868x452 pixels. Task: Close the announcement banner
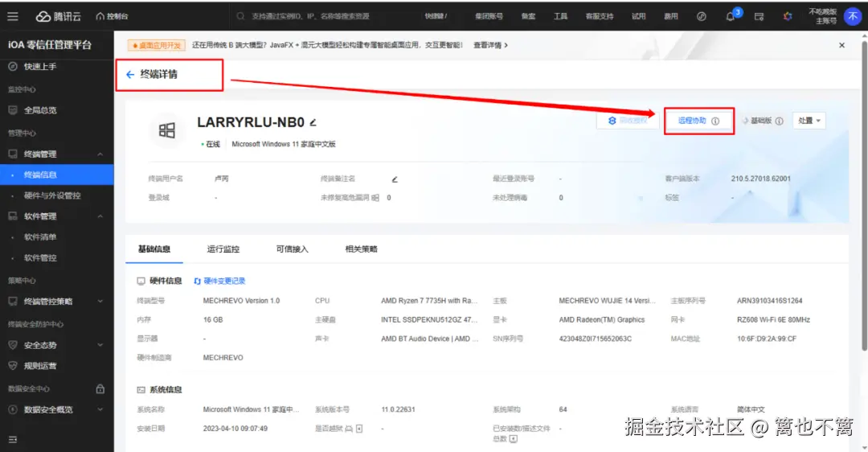(x=841, y=45)
